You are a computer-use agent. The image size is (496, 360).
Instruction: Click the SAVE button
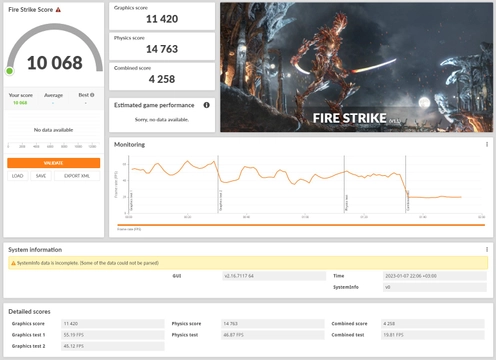tap(41, 176)
